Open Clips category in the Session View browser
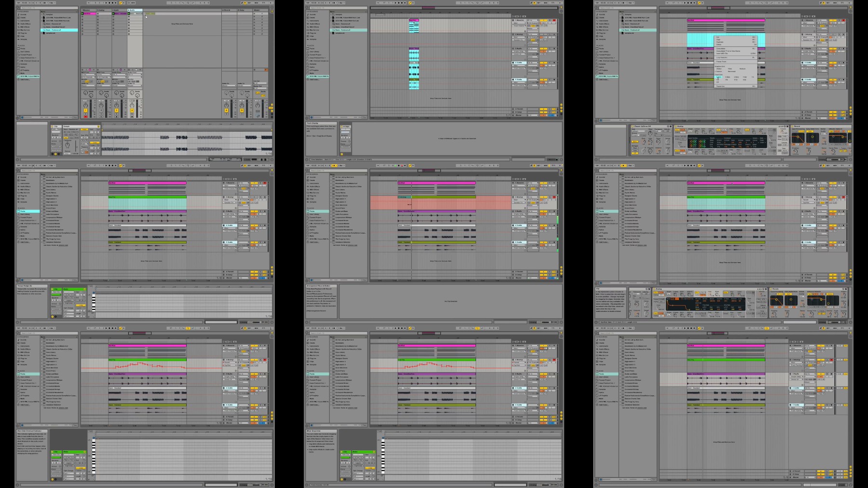This screenshot has width=868, height=488. [22, 36]
